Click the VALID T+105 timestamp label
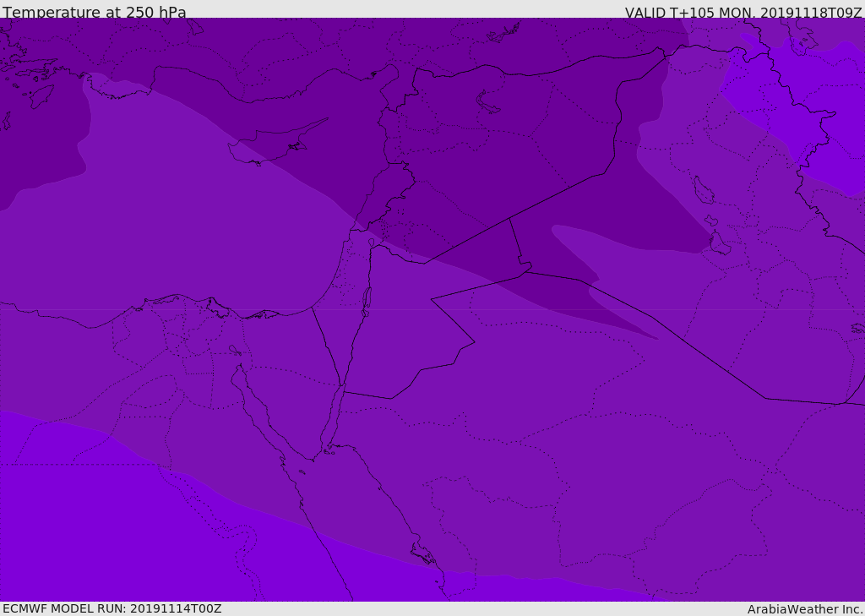865x616 pixels. pos(743,12)
